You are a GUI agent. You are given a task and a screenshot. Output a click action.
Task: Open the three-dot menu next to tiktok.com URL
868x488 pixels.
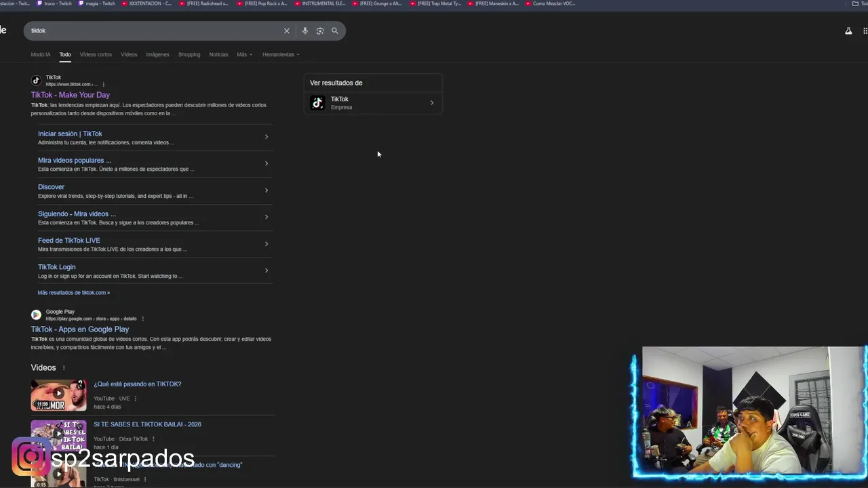click(104, 84)
